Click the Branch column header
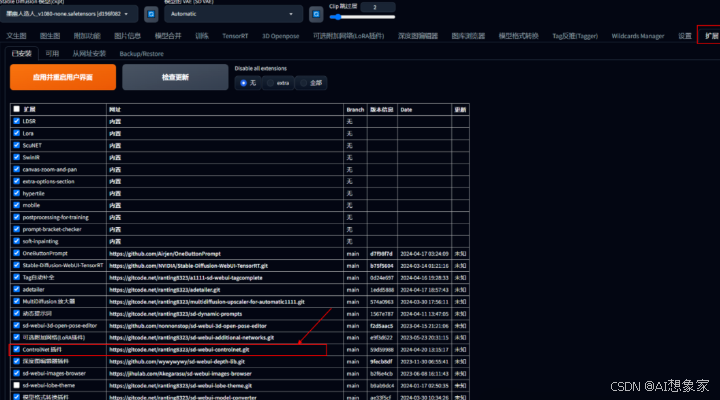 click(355, 110)
